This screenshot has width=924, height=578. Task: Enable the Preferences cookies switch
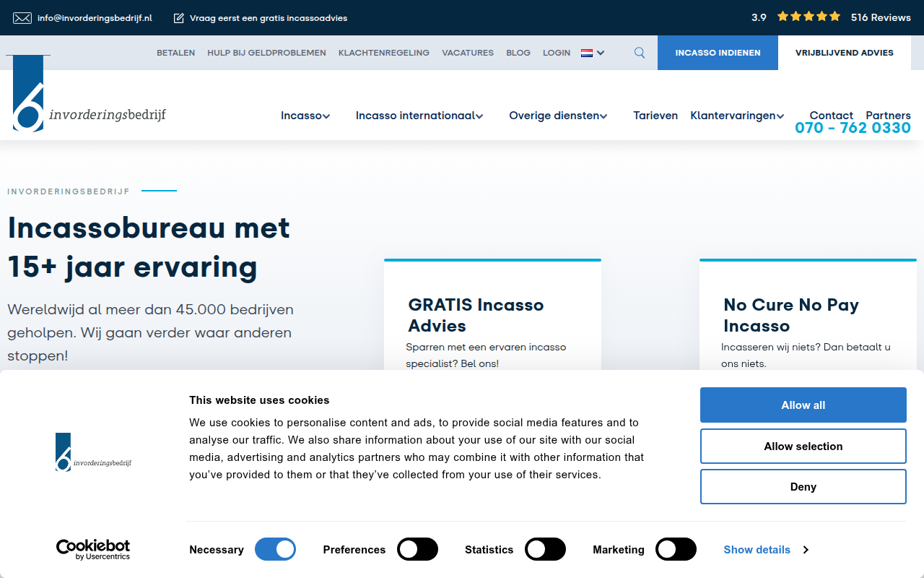[x=418, y=549]
